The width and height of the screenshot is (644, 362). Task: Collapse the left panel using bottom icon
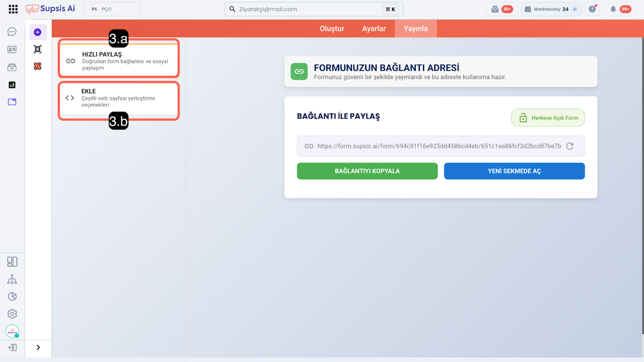tap(12, 348)
